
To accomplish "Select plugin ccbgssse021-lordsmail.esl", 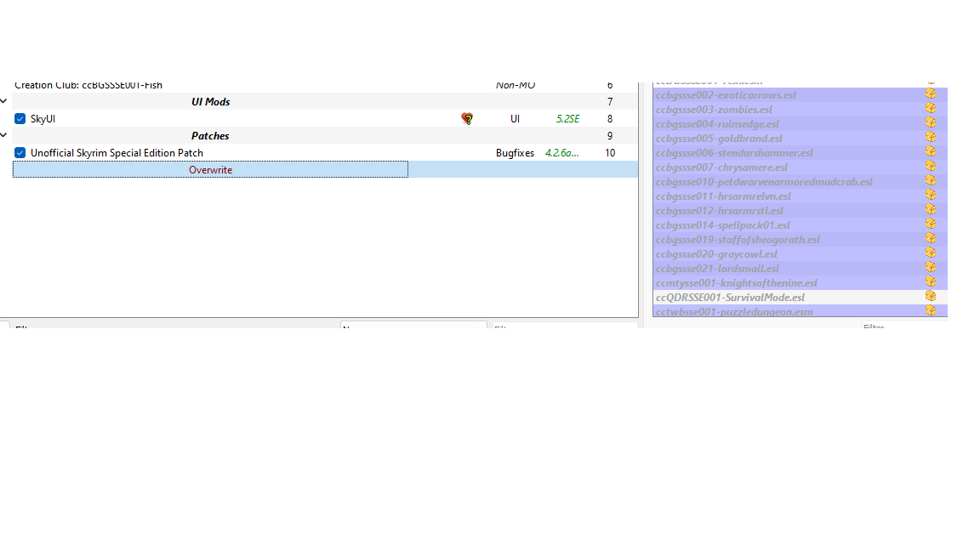I will tap(717, 268).
